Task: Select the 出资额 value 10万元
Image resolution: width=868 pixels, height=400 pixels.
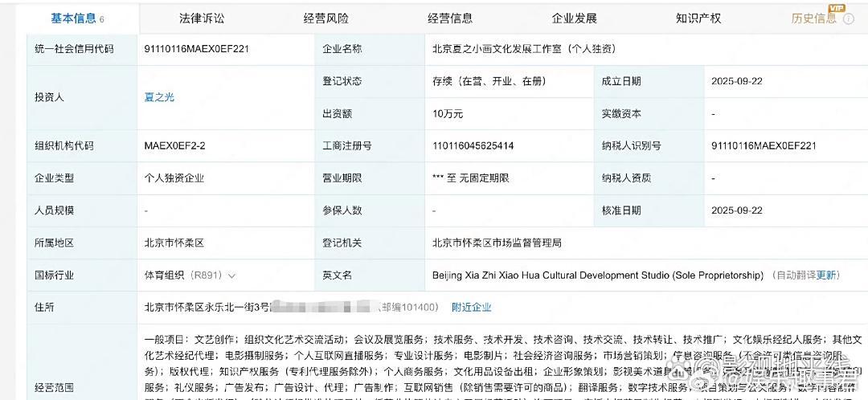Action: [448, 114]
